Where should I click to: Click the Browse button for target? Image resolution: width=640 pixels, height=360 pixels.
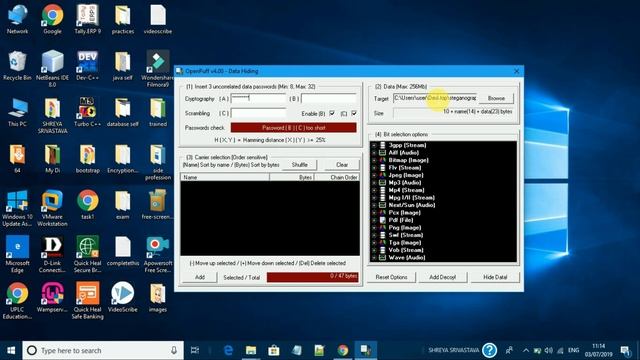coord(496,98)
